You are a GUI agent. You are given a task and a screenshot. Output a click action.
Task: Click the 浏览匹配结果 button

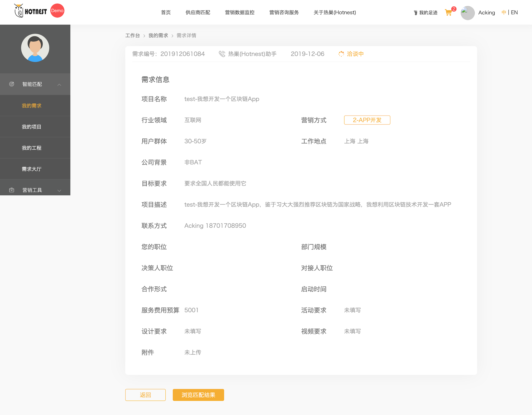198,395
